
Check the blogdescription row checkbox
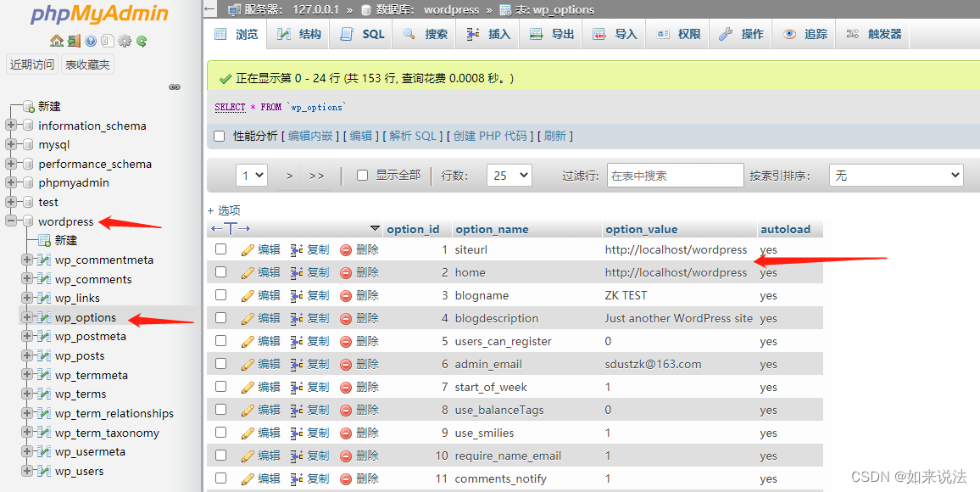coord(220,318)
